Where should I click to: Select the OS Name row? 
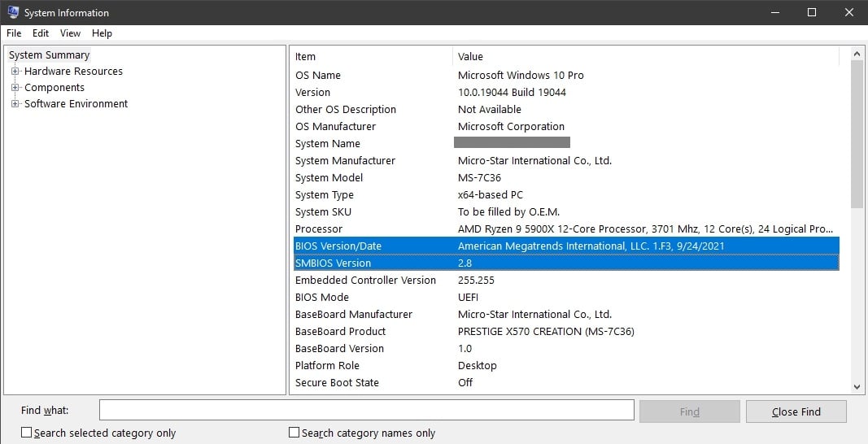click(x=566, y=76)
